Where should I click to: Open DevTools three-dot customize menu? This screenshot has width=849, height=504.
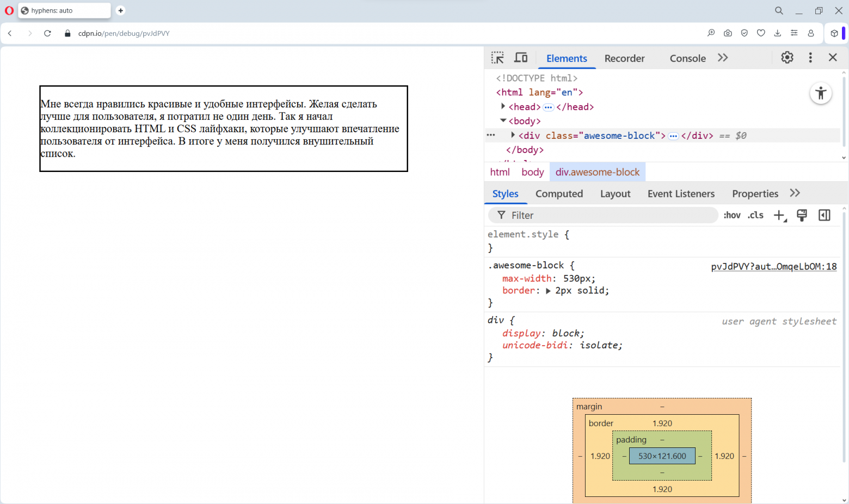[810, 58]
